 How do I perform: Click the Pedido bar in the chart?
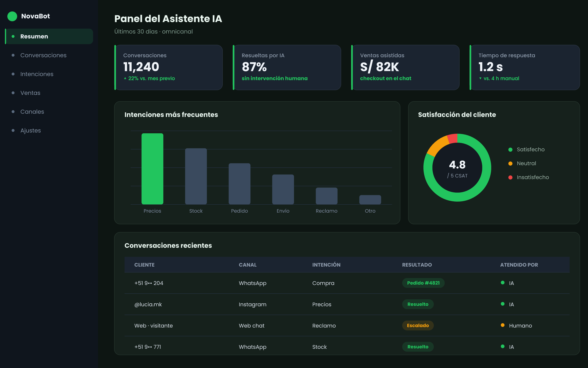239,184
